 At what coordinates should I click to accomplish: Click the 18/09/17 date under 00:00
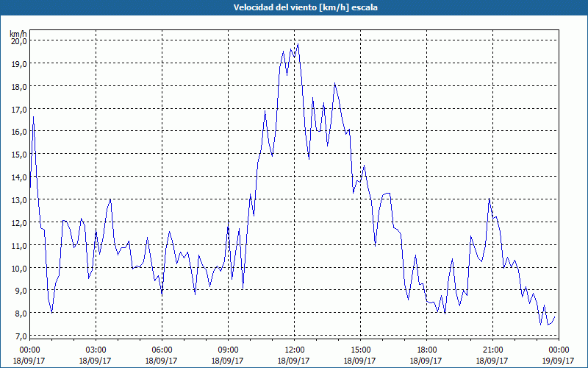coord(29,361)
